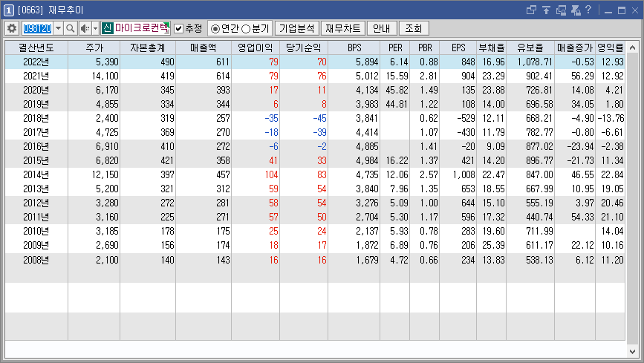Click the screen number 1 icon in the title bar
This screenshot has height=363, width=644.
tap(9, 10)
